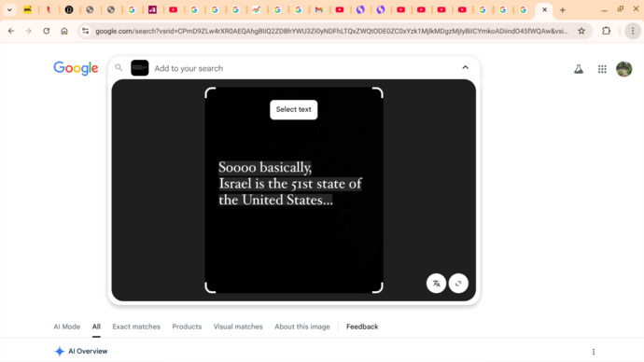Click the text 'Israel is the 51st state of'
Screen dimensions: 644x362
pos(290,184)
